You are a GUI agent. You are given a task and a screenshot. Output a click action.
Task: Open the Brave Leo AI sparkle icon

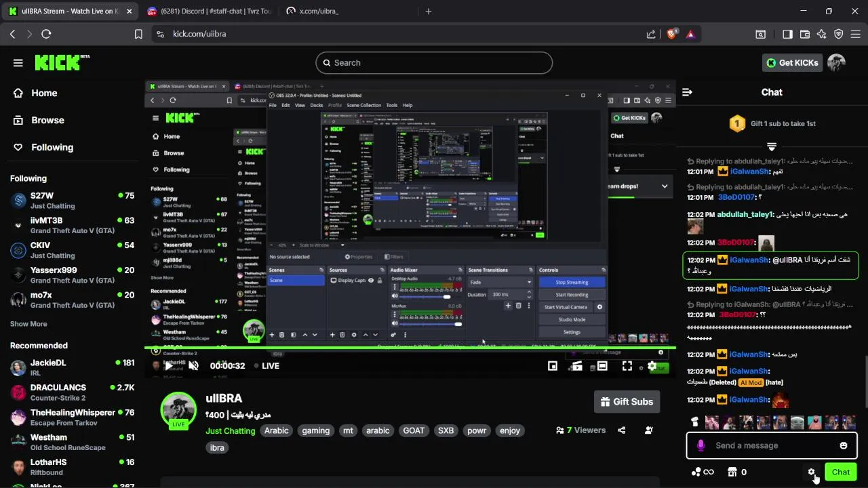[x=822, y=34]
